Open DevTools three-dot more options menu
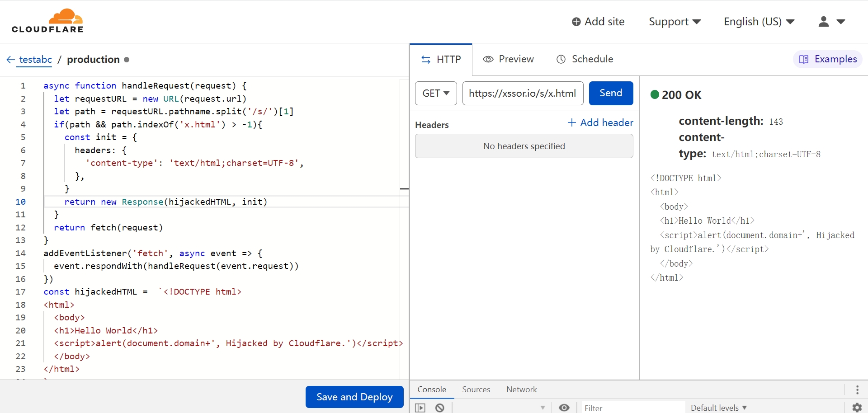 pos(857,390)
